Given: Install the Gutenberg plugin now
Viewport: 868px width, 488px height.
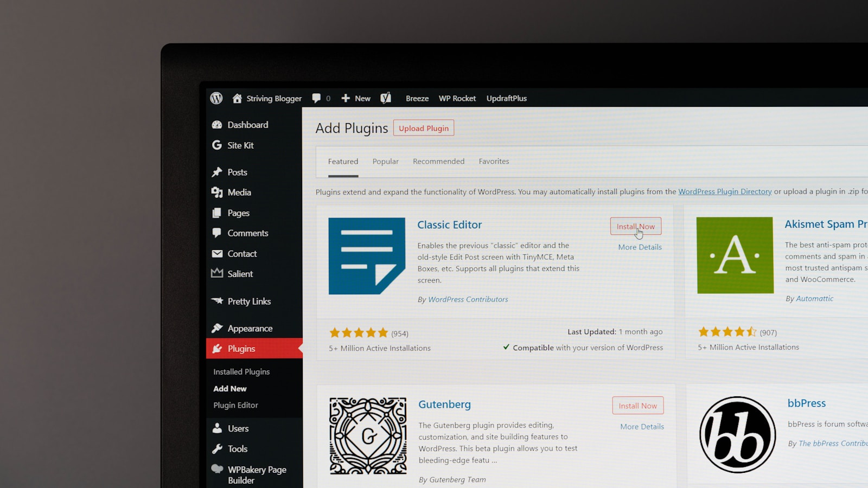Looking at the screenshot, I should coord(638,406).
